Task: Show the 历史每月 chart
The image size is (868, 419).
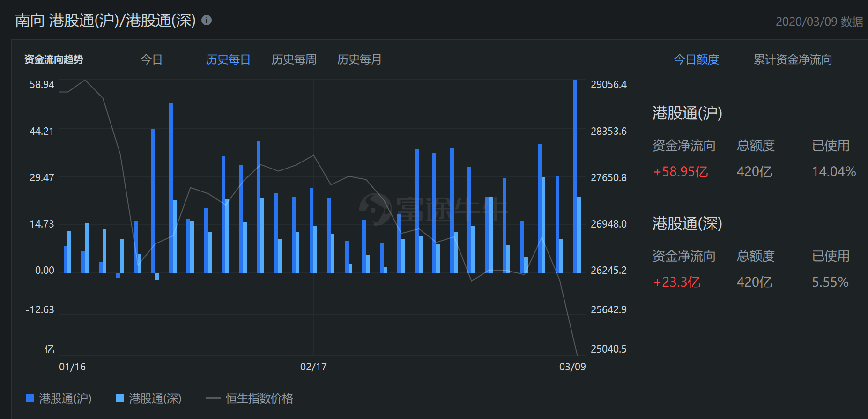Action: pyautogui.click(x=359, y=59)
